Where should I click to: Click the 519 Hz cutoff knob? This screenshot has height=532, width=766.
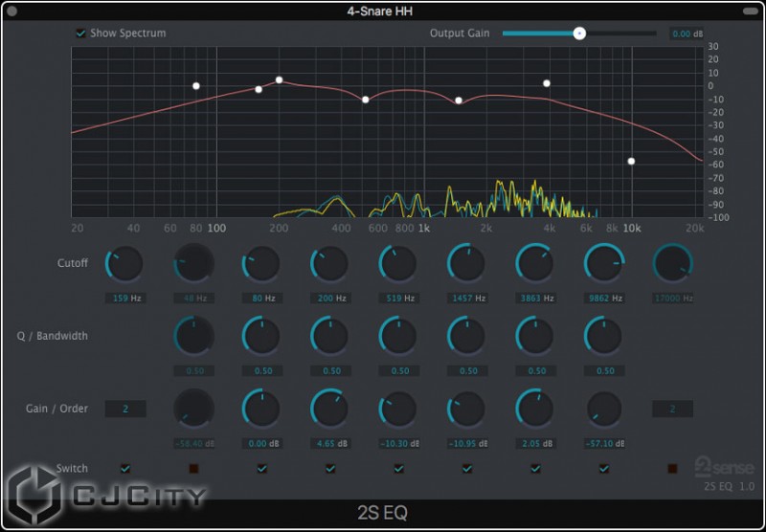point(398,263)
